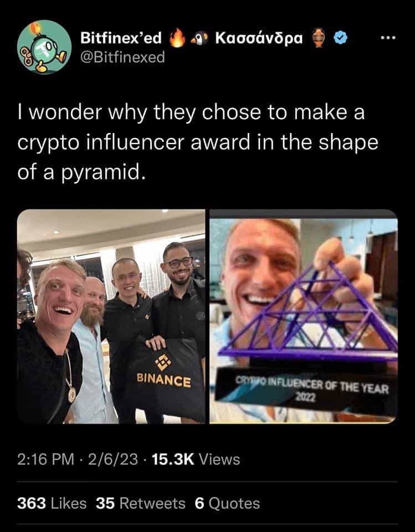View the 6 Quotes list
415x532 pixels.
(x=227, y=503)
